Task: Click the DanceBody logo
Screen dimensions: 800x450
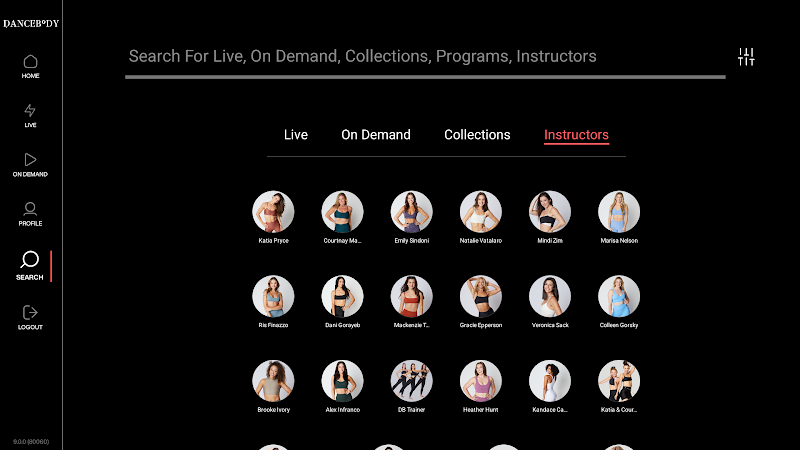Action: [x=31, y=23]
